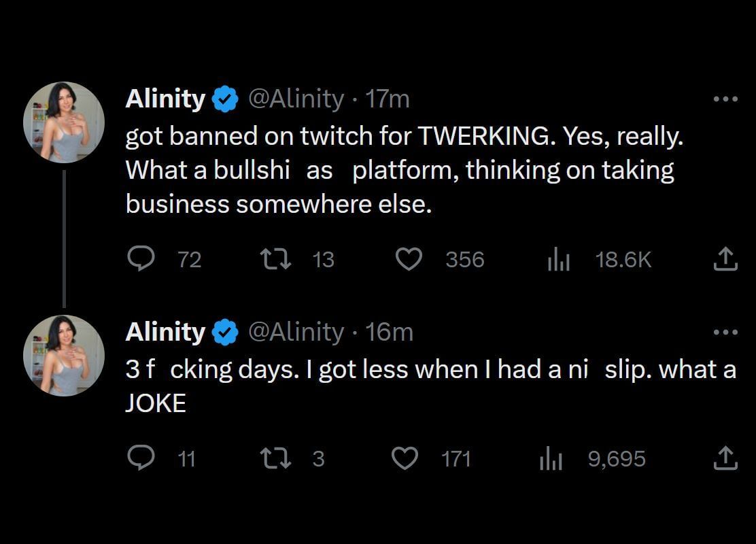Open the more options menu on second tweet
The height and width of the screenshot is (544, 756).
(727, 331)
